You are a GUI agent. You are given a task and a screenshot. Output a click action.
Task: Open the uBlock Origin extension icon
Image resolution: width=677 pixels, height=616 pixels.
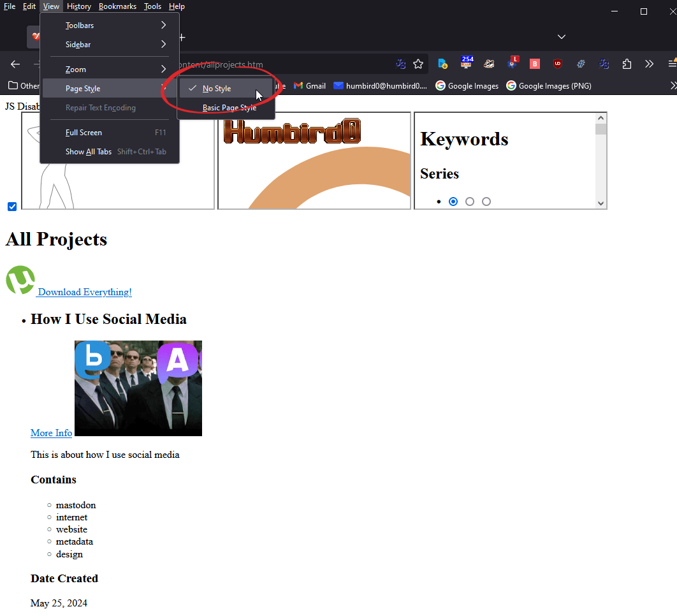[x=558, y=64]
